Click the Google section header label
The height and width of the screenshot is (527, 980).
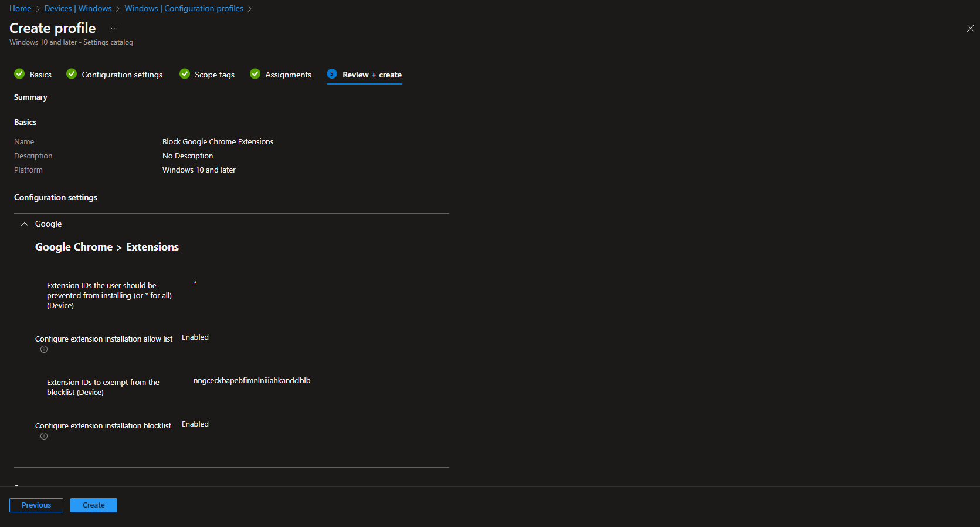48,224
